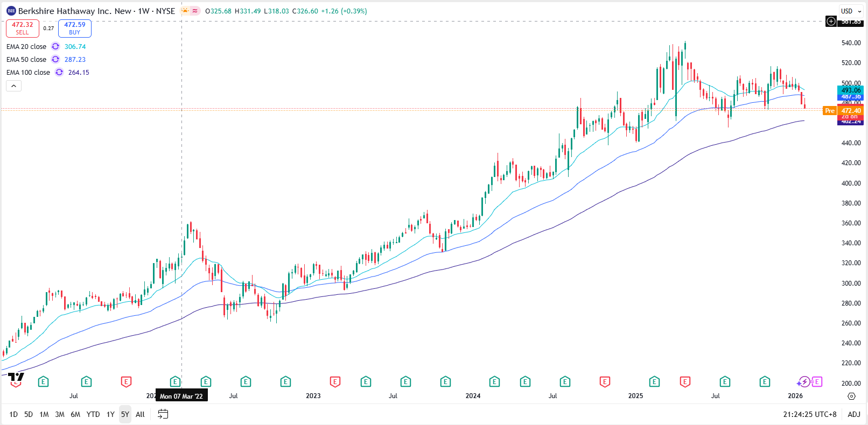Click the plus icon on price scale
Image resolution: width=868 pixels, height=425 pixels.
(x=831, y=22)
